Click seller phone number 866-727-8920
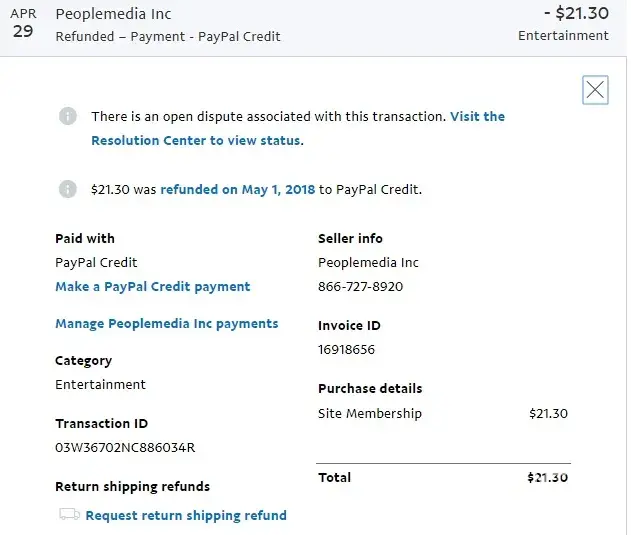 coord(360,286)
